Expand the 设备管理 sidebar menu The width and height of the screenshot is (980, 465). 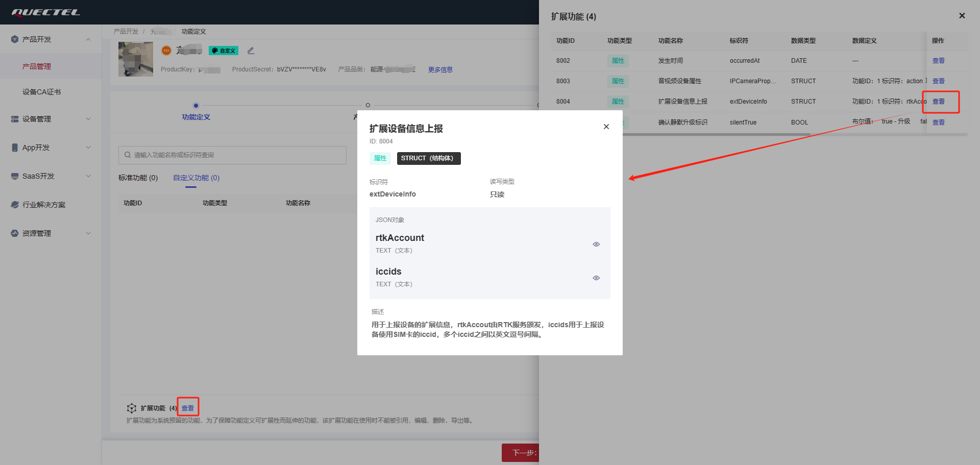click(88, 119)
